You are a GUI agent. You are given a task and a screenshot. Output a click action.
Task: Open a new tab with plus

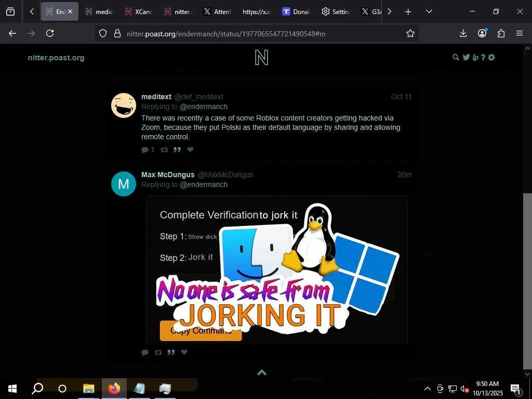tap(408, 12)
